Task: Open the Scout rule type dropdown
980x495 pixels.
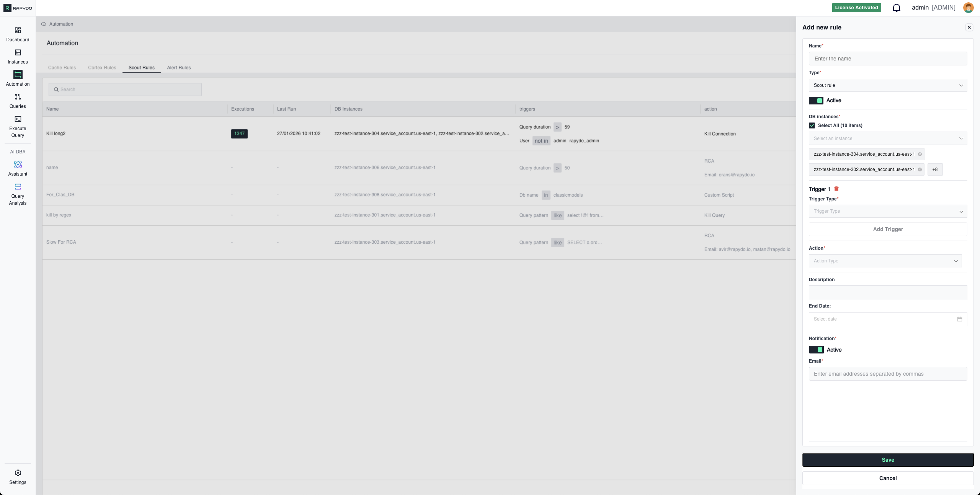Action: point(888,85)
